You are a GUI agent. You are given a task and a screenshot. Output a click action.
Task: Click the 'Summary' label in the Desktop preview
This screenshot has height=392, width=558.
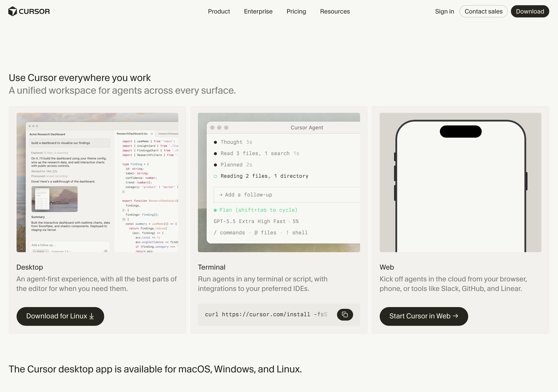(38, 217)
